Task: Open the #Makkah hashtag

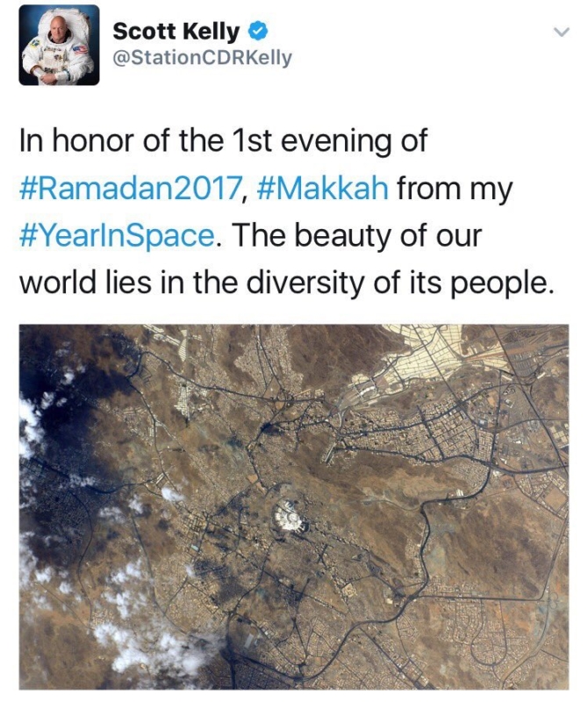Action: (x=323, y=188)
